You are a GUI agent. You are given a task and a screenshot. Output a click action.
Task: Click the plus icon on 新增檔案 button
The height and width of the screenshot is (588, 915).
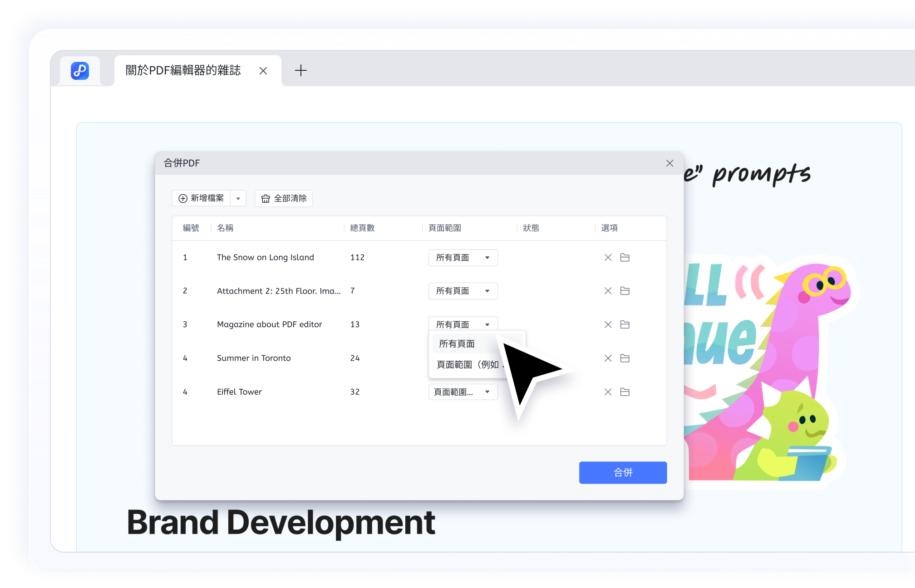pos(183,198)
